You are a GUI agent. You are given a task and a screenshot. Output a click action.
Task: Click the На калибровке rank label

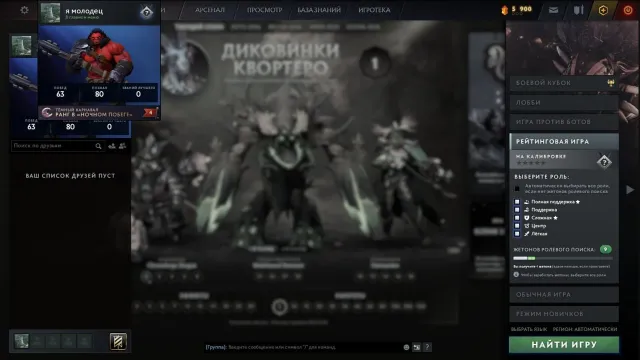(x=541, y=156)
